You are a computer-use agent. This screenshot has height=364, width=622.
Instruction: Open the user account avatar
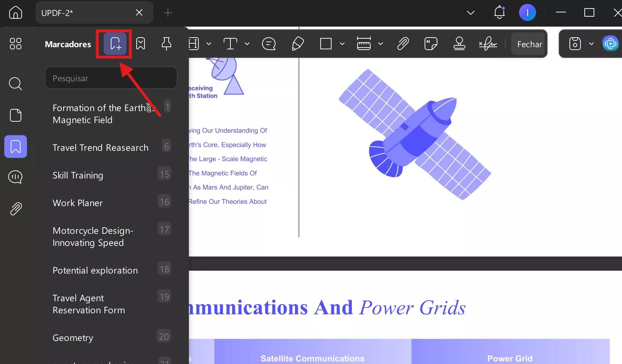[527, 12]
